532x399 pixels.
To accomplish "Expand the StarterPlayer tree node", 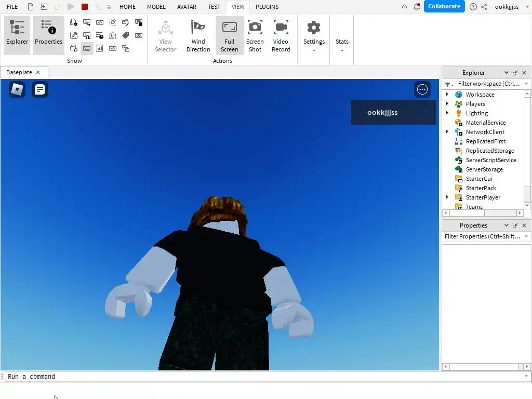I will pyautogui.click(x=447, y=197).
